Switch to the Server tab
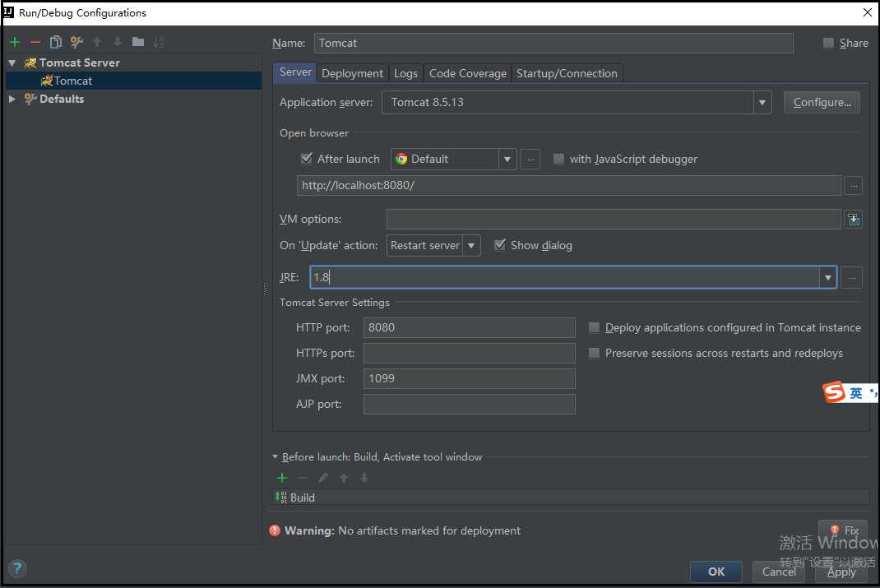Viewport: 880px width, 588px height. point(295,72)
